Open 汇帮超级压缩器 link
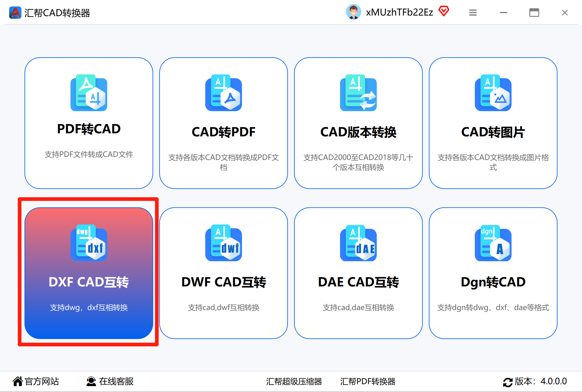The width and height of the screenshot is (582, 392). (x=294, y=382)
